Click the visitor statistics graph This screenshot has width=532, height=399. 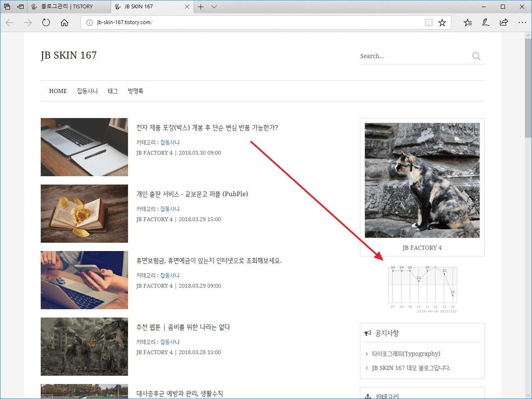tap(422, 289)
